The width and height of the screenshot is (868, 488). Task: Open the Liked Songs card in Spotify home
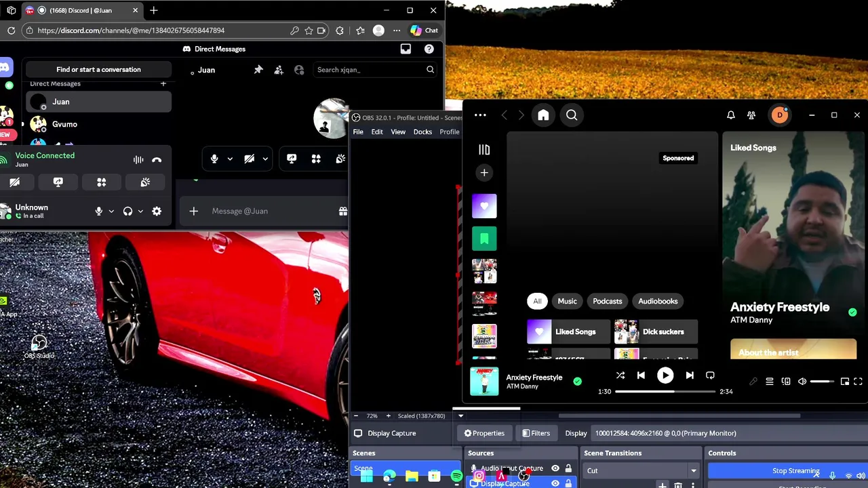click(568, 331)
